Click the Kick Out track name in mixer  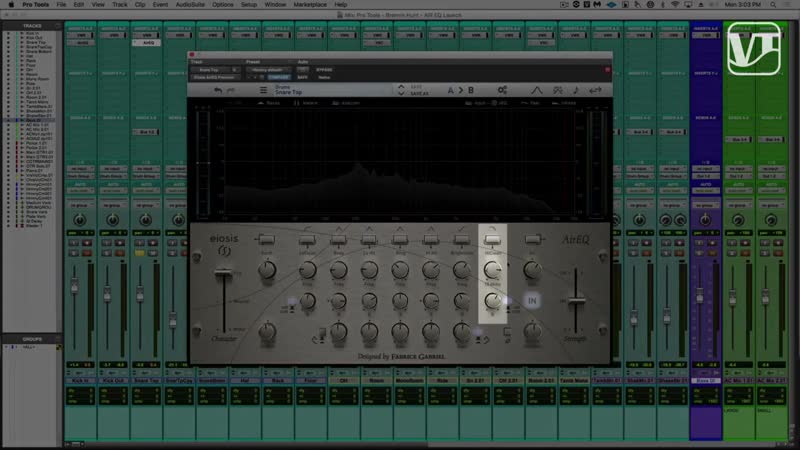113,381
